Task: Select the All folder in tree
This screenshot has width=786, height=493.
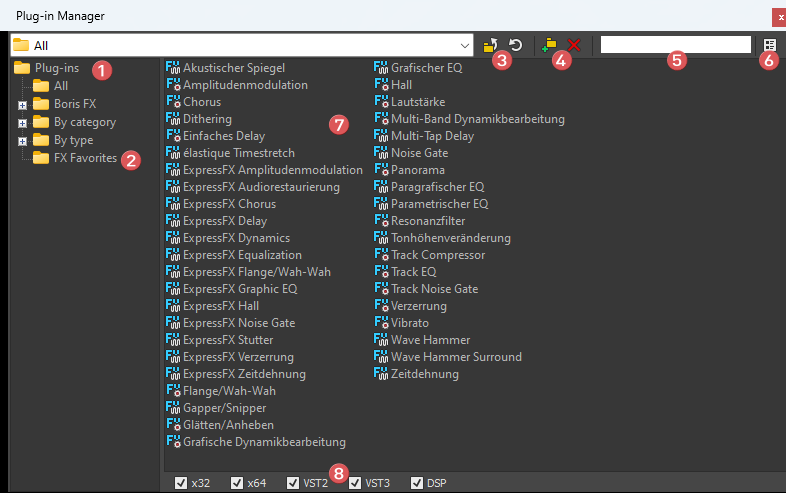Action: pos(61,86)
